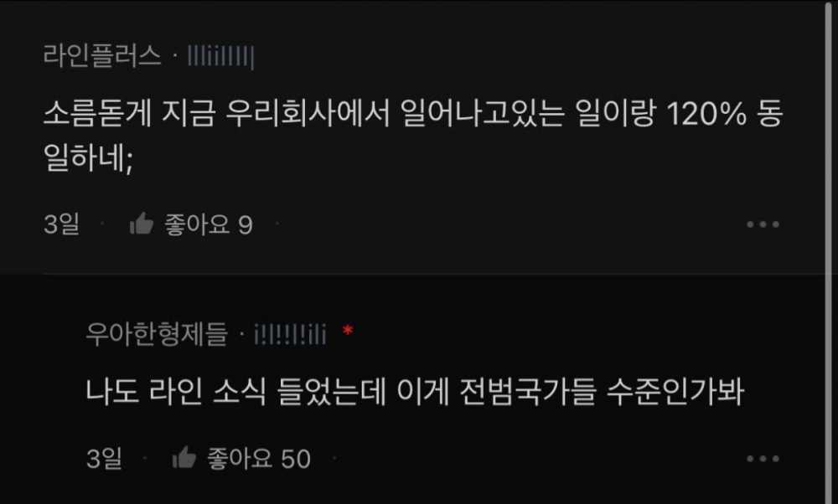Open the 라인플러스 company name
Screen dimensions: 838x504
[x=102, y=55]
